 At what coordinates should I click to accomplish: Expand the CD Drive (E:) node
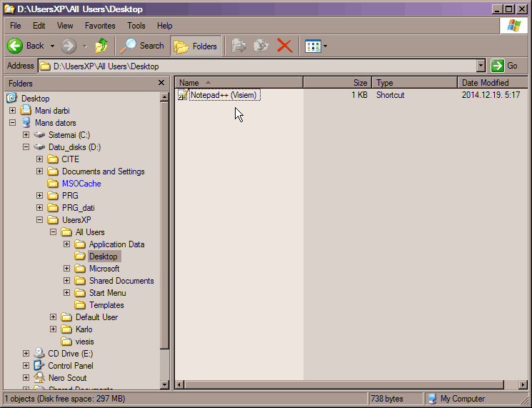(26, 354)
